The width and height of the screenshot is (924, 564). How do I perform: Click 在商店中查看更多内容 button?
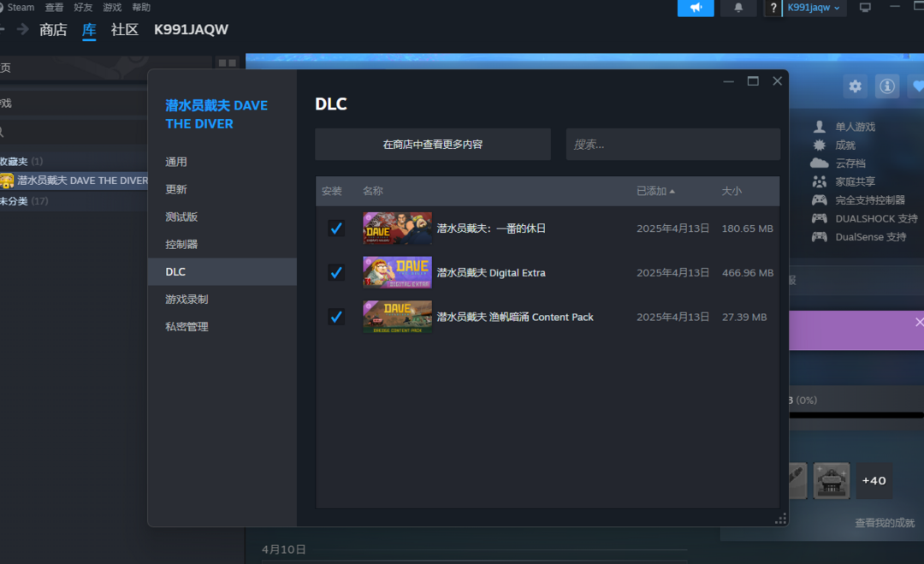click(432, 145)
